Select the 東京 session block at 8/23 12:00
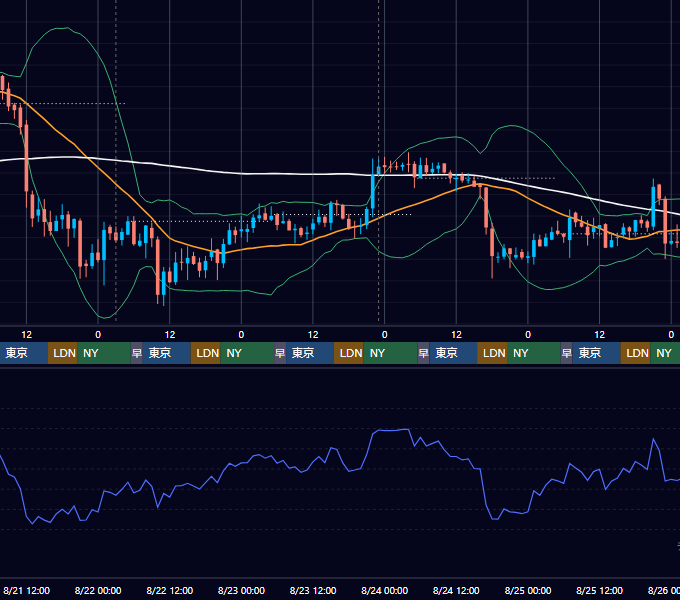This screenshot has width=680, height=600. [310, 353]
